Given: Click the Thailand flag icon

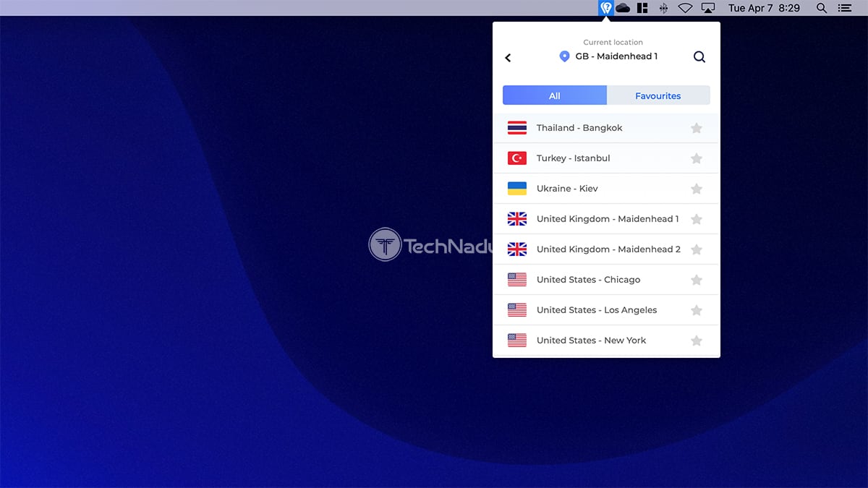Looking at the screenshot, I should [x=517, y=128].
